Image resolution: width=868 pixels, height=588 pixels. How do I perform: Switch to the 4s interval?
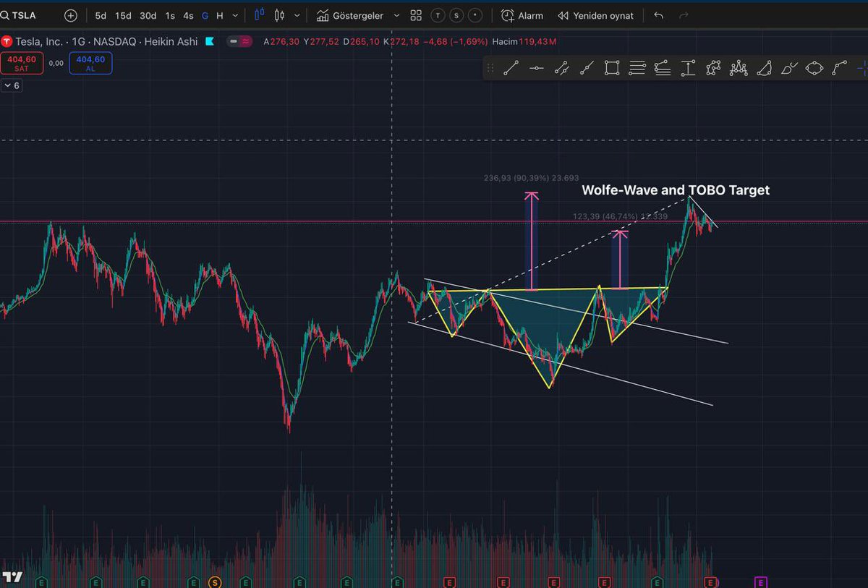click(x=188, y=15)
